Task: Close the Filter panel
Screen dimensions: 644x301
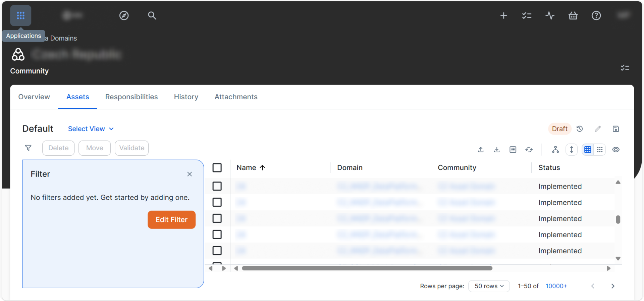Action: 190,174
